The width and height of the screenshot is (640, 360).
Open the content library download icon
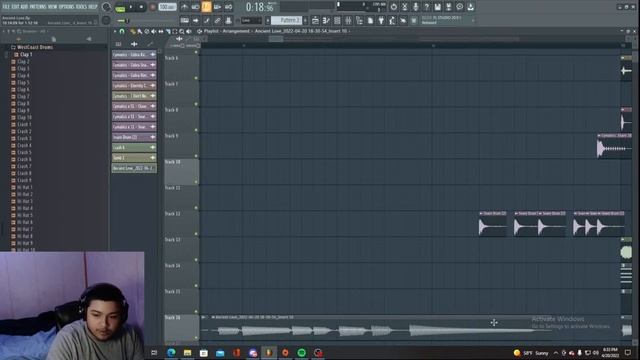(x=471, y=7)
